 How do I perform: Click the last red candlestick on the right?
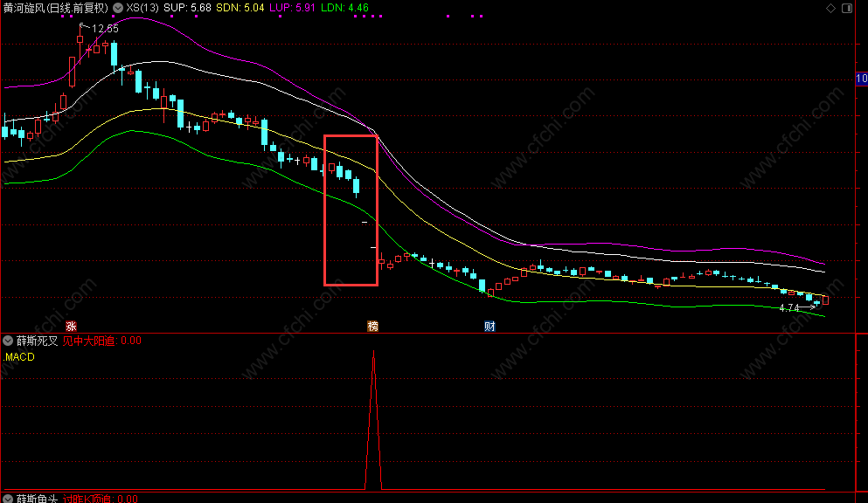pyautogui.click(x=825, y=300)
